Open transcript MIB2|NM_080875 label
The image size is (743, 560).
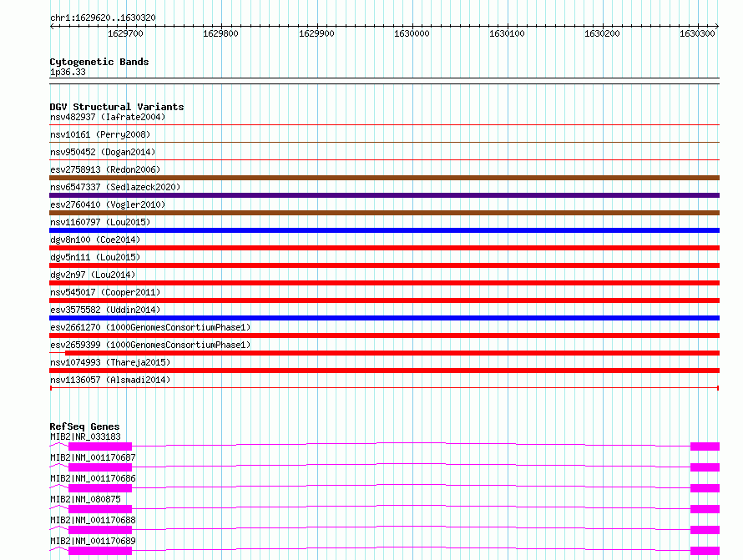coord(85,499)
